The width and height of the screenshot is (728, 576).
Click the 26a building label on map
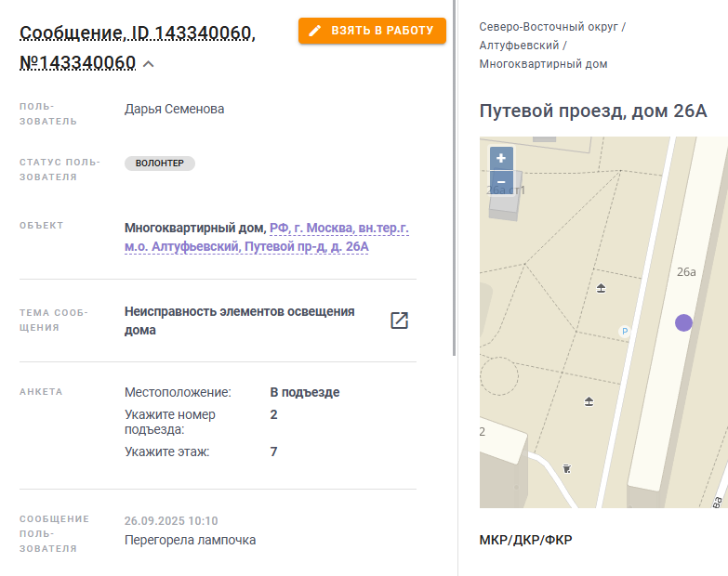pyautogui.click(x=686, y=272)
